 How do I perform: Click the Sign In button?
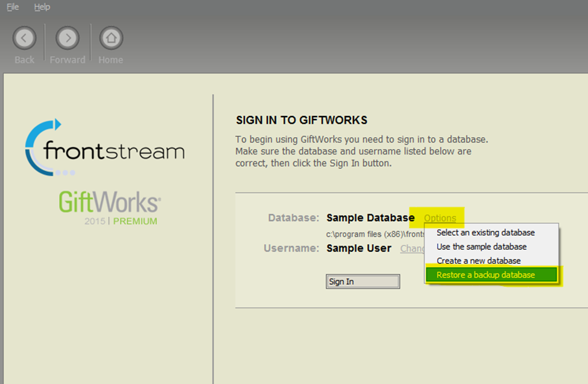coord(362,281)
